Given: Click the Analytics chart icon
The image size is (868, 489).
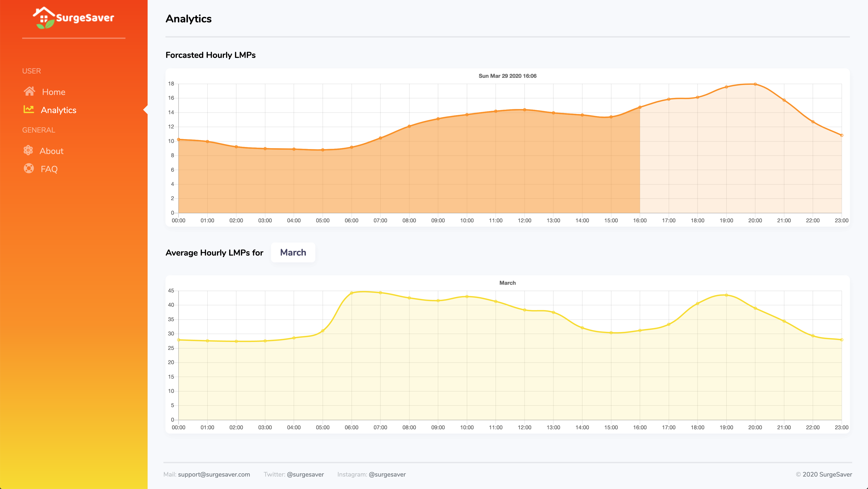Looking at the screenshot, I should (x=29, y=109).
